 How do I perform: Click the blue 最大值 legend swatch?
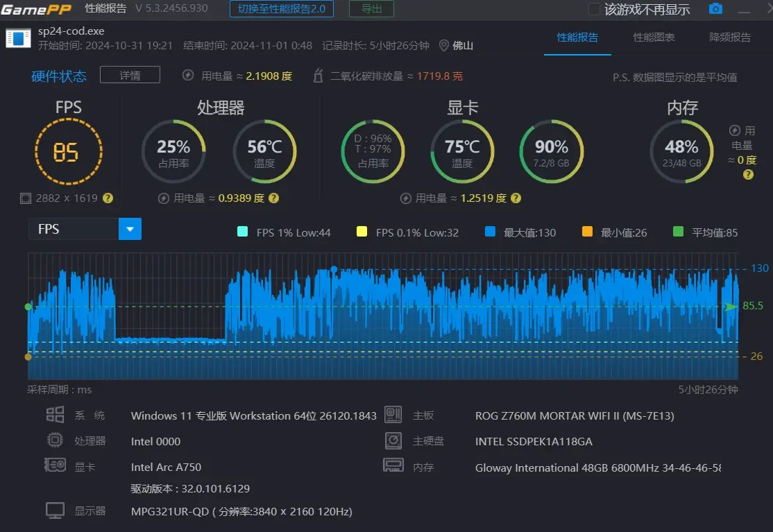click(490, 232)
